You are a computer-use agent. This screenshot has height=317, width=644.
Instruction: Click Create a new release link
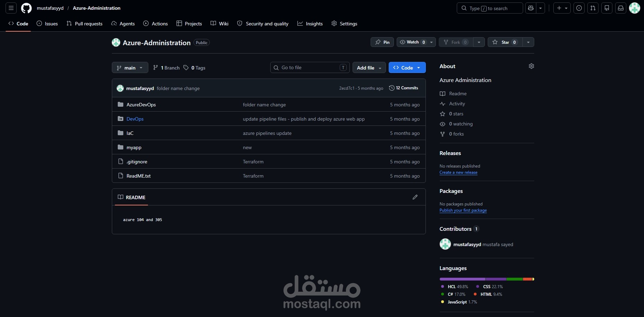coord(459,172)
